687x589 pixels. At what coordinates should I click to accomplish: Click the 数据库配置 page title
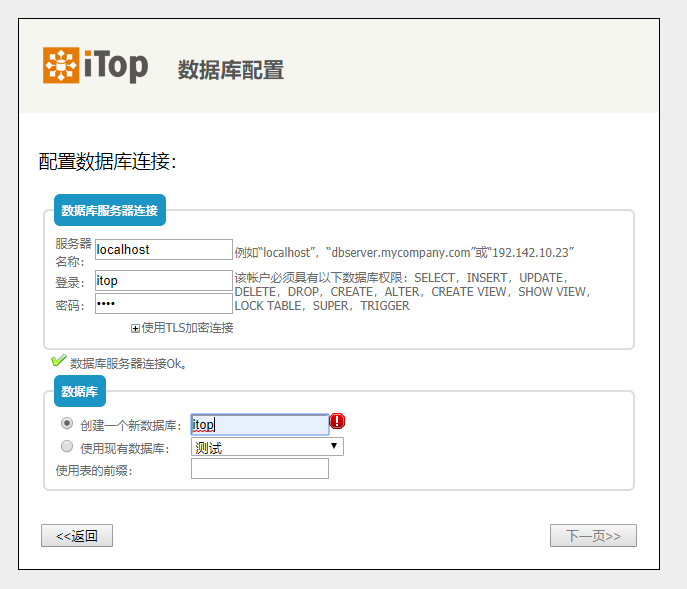231,70
